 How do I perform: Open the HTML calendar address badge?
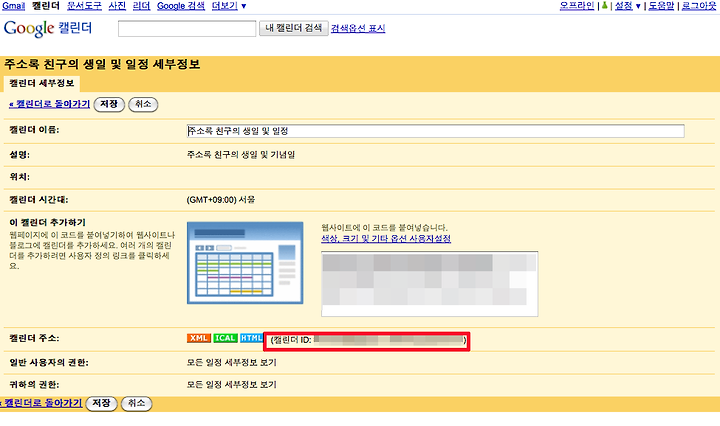(251, 338)
